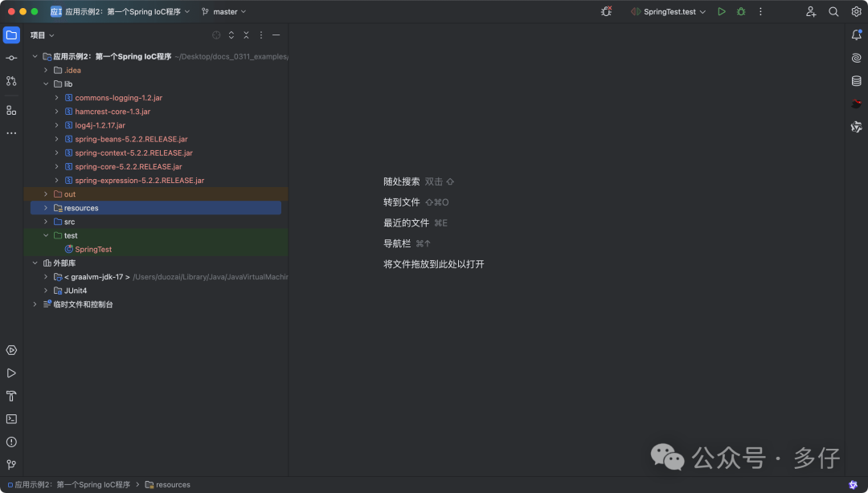Open the Code With Me user icon
868x493 pixels.
[x=811, y=11]
